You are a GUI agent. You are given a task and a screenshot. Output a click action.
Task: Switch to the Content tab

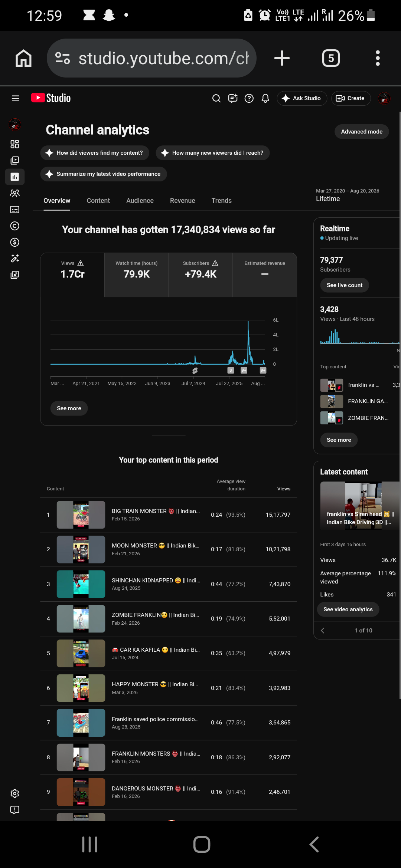pyautogui.click(x=98, y=201)
